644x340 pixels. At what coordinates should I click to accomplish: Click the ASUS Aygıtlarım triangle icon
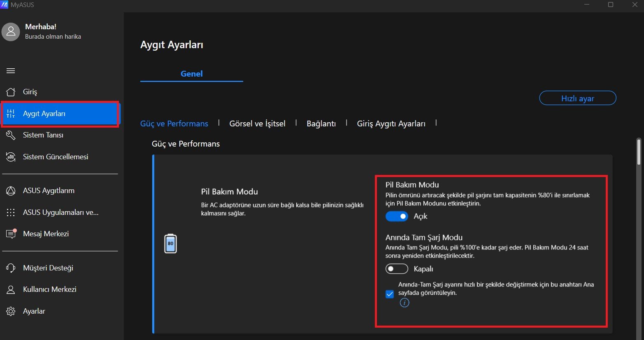11,191
